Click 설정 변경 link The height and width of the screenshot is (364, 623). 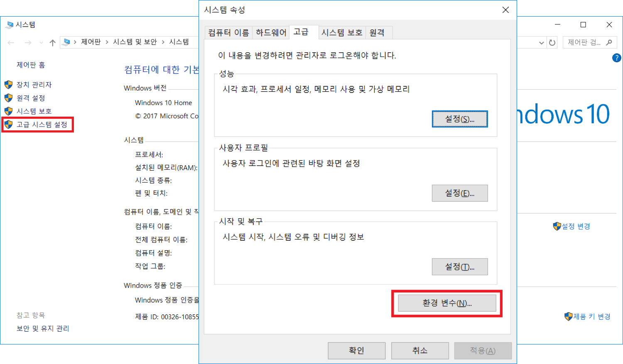pos(576,226)
